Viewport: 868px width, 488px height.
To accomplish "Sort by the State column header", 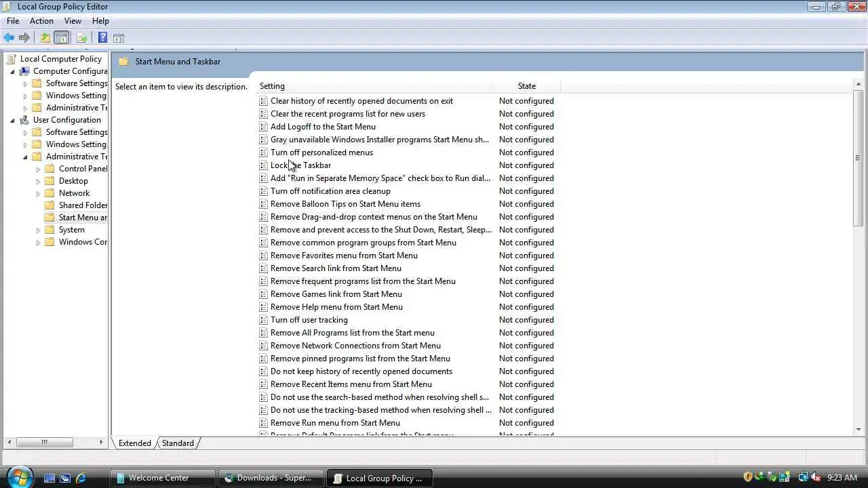I will (x=527, y=86).
